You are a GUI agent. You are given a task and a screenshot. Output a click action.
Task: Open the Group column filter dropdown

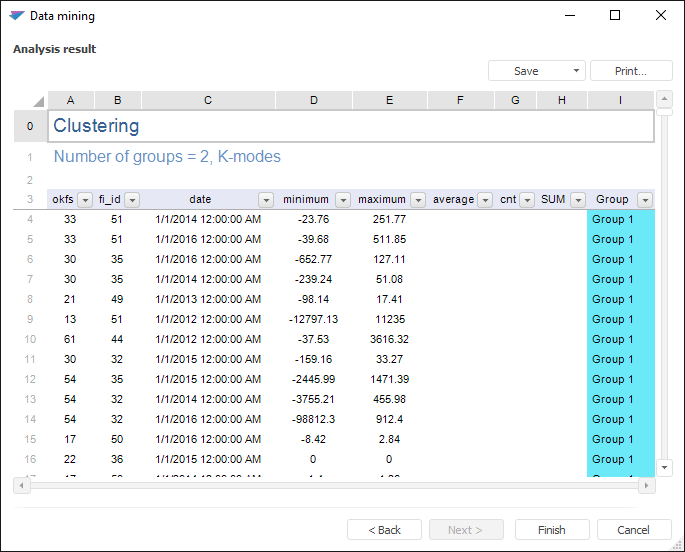click(645, 200)
